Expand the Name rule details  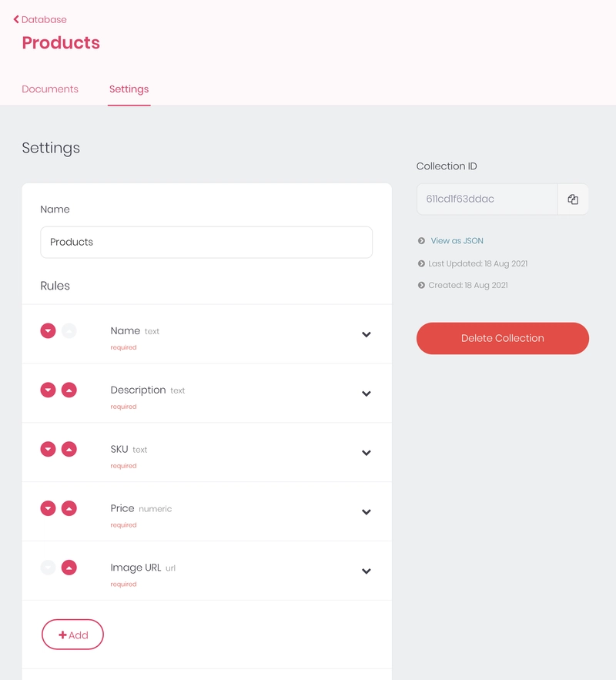coord(367,335)
